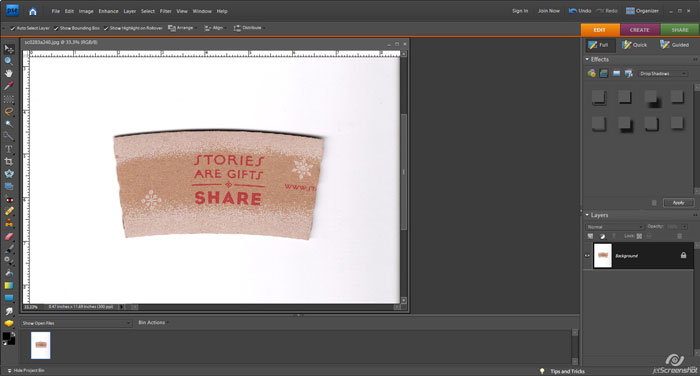Show All effects in the Effects panel

point(629,73)
